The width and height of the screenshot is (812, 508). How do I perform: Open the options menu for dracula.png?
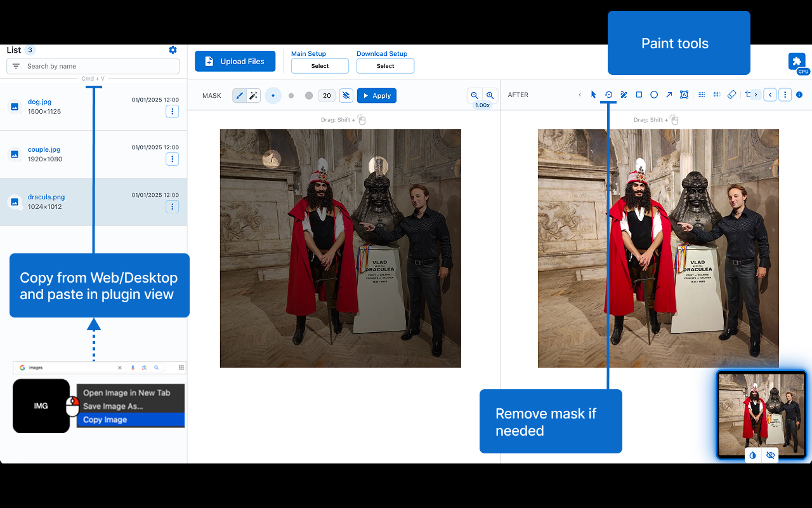coord(172,206)
